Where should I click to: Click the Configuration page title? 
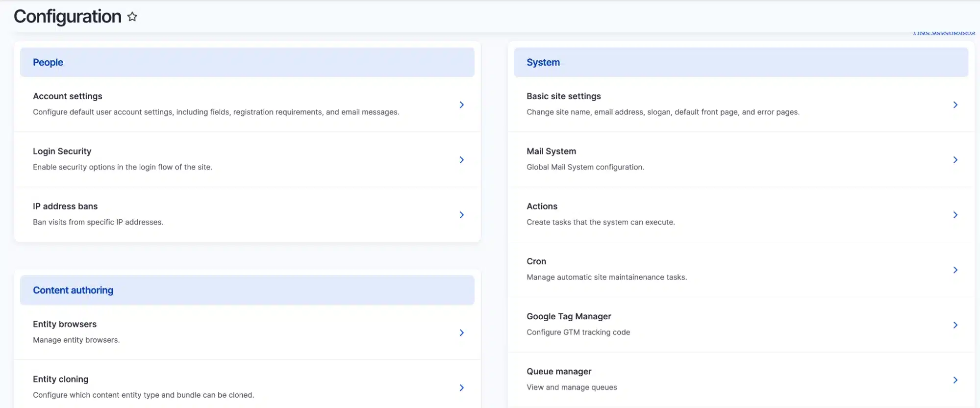point(68,17)
